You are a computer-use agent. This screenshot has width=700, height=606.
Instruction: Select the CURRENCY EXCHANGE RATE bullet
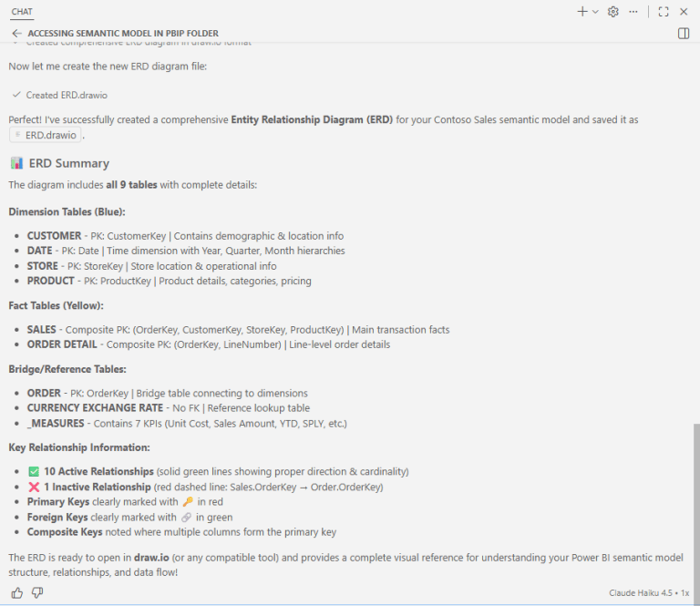[169, 408]
